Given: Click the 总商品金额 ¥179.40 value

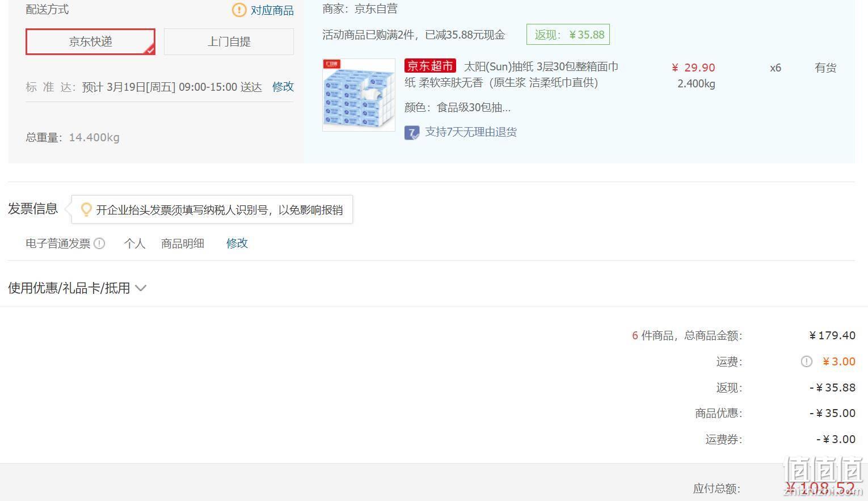Looking at the screenshot, I should [x=832, y=335].
